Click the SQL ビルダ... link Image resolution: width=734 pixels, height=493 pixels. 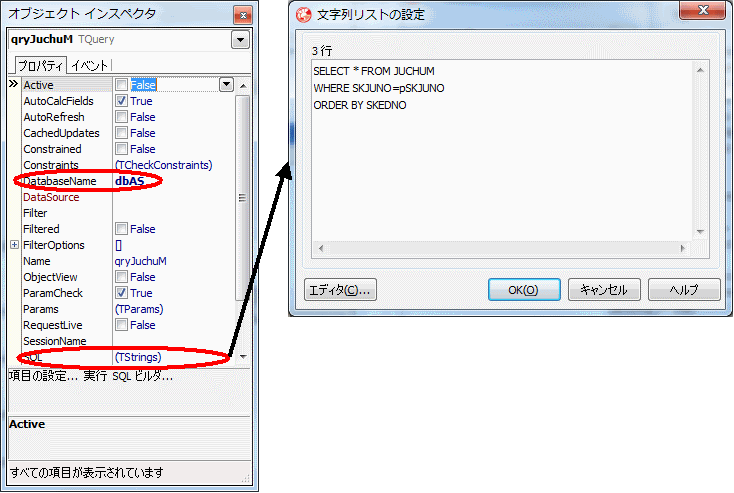[142, 376]
